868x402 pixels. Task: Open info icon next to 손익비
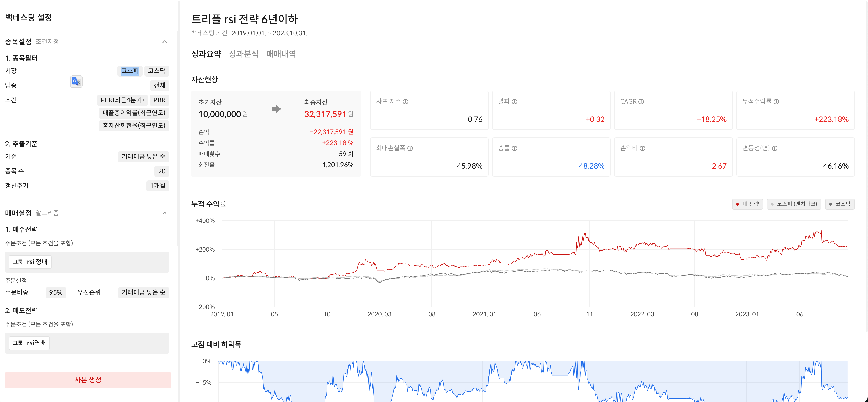pyautogui.click(x=643, y=149)
